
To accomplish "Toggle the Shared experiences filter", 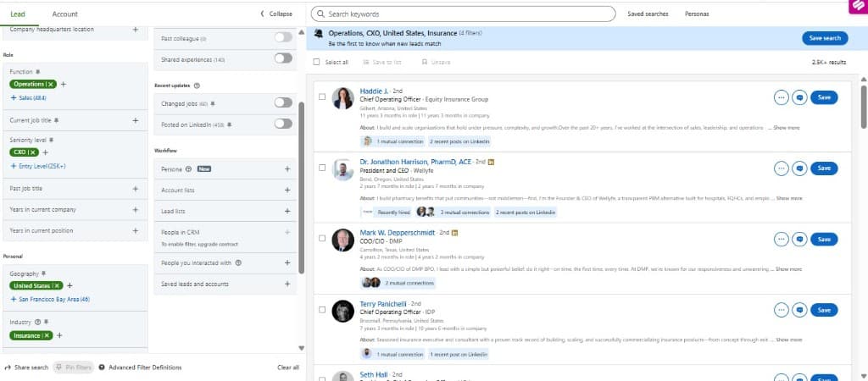I will [x=283, y=58].
